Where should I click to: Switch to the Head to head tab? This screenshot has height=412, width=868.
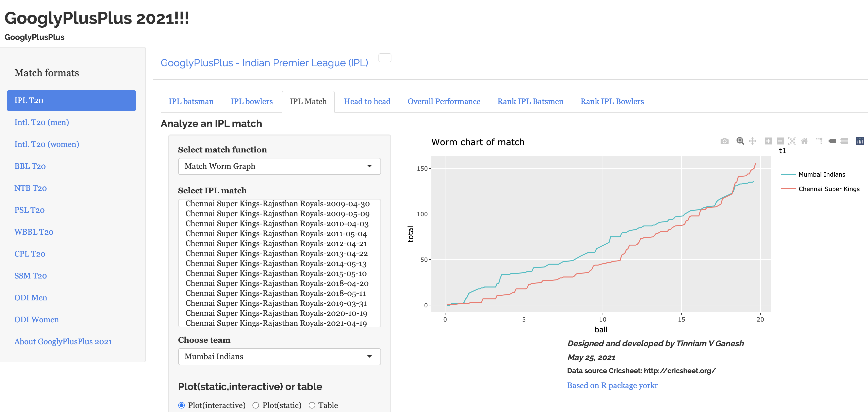pyautogui.click(x=367, y=101)
